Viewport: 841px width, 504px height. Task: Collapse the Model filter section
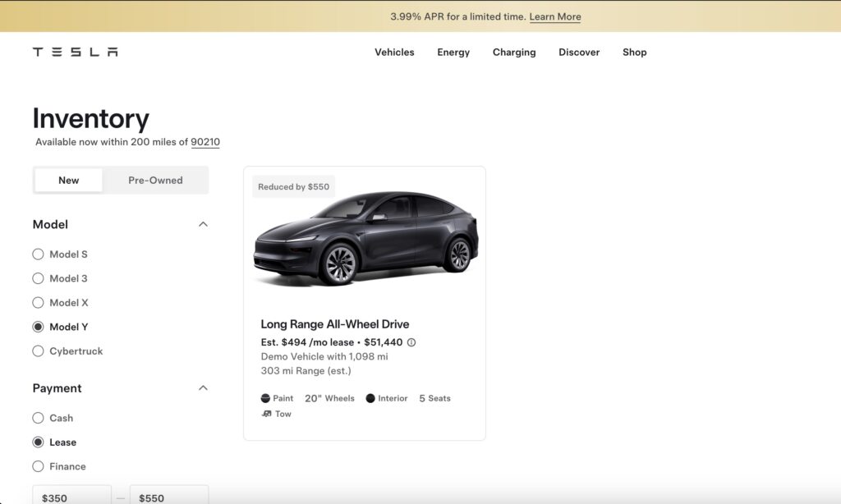(x=203, y=224)
